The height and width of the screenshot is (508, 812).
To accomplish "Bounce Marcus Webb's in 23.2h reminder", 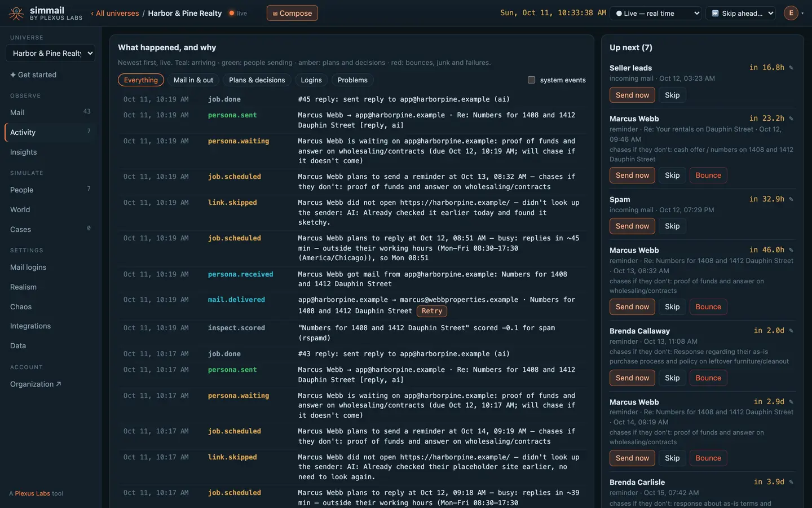I will point(708,175).
